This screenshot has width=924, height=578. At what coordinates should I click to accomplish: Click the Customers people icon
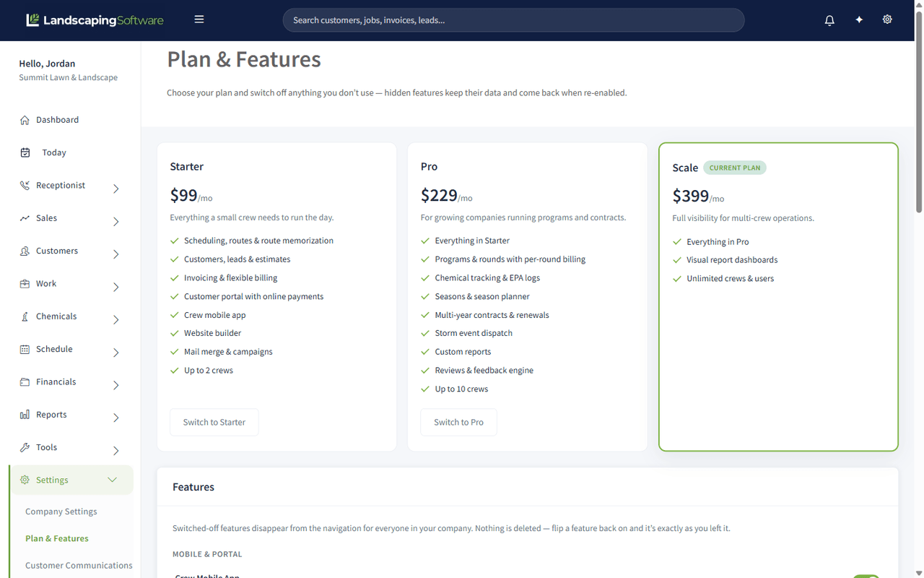[x=25, y=251]
